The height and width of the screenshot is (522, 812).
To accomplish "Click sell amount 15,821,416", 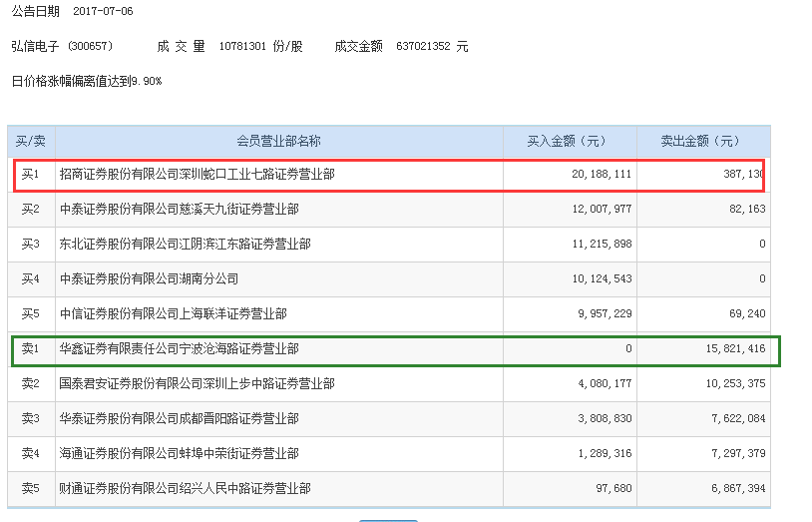I will 735,349.
